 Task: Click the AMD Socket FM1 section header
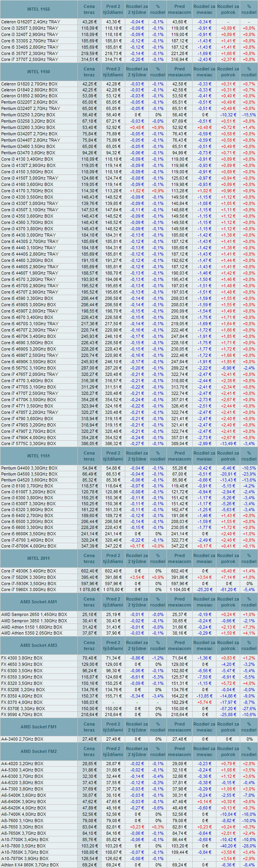click(38, 727)
